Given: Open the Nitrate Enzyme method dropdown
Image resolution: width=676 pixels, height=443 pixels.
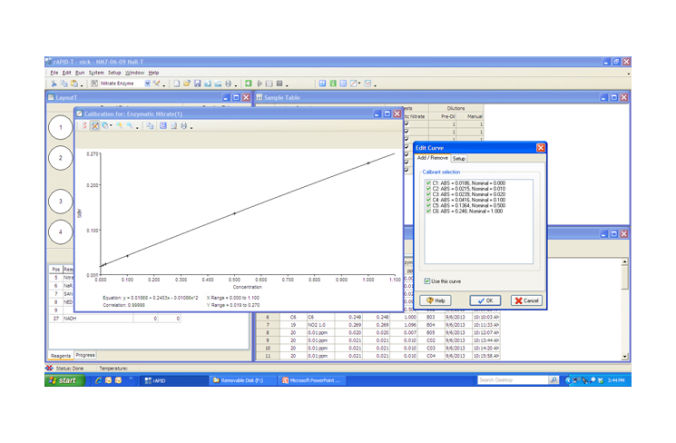Looking at the screenshot, I should point(141,83).
